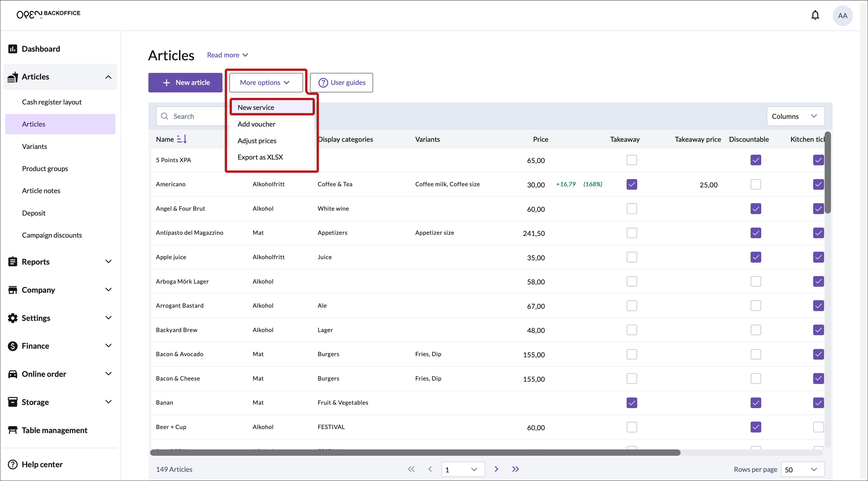Screen dimensions: 868x481
Task: Click the New article button
Action: pyautogui.click(x=185, y=83)
